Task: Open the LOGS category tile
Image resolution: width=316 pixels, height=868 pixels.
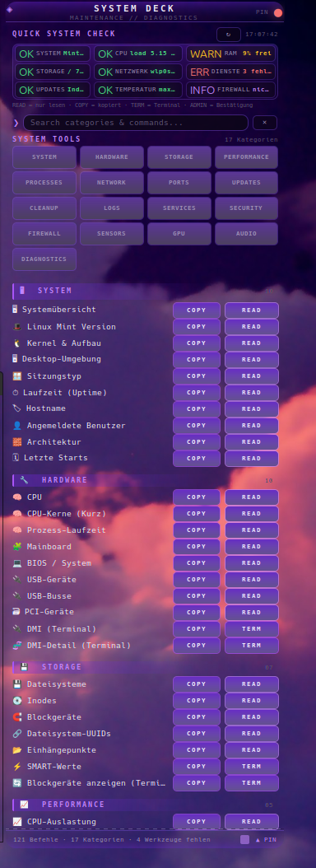Action: (x=112, y=208)
